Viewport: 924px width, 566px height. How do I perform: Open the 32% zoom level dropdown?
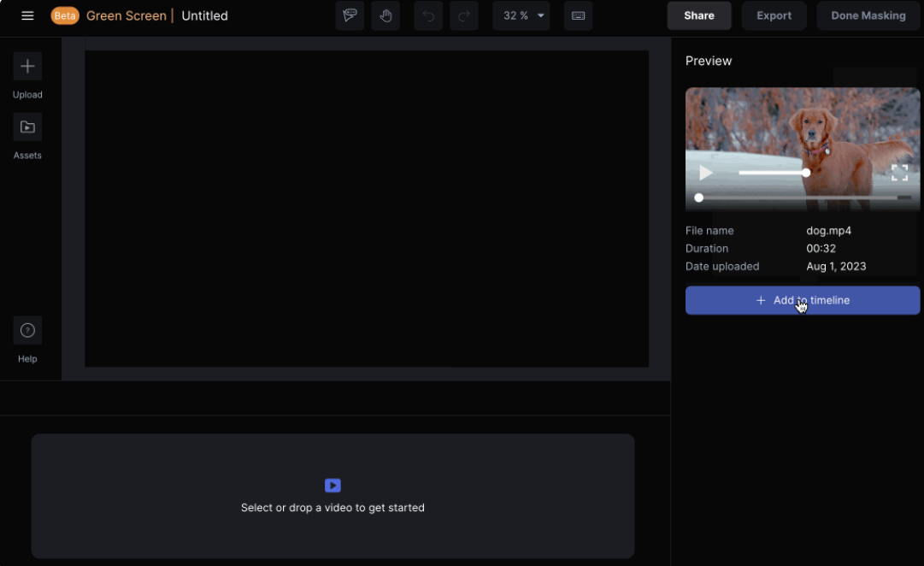(x=521, y=15)
